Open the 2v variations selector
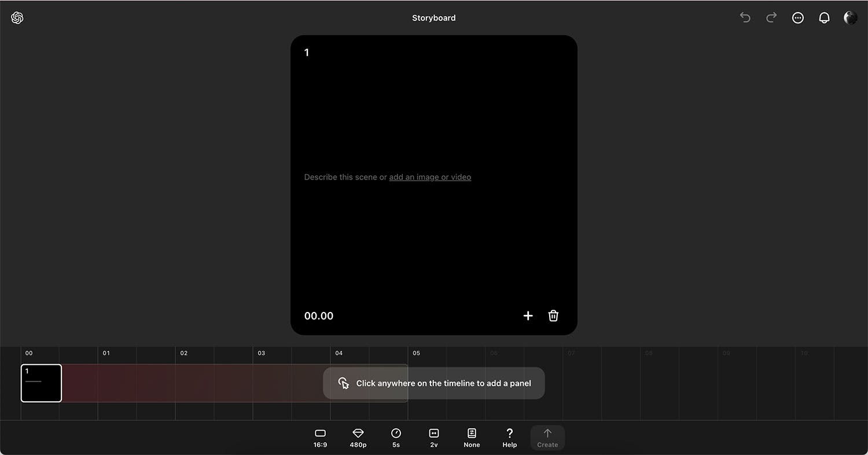 coord(433,437)
